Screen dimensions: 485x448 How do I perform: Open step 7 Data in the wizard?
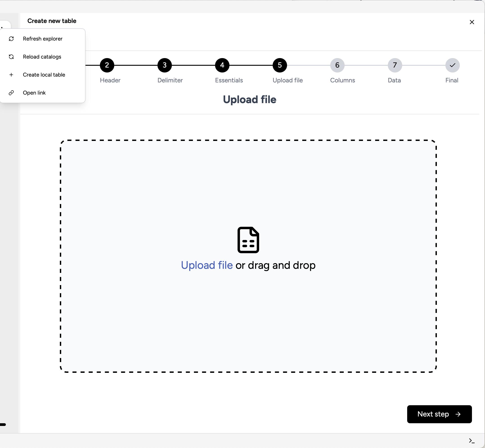point(394,65)
